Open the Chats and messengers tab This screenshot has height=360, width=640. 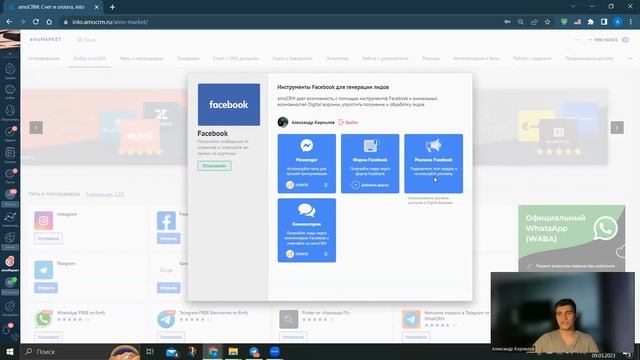coord(141,58)
